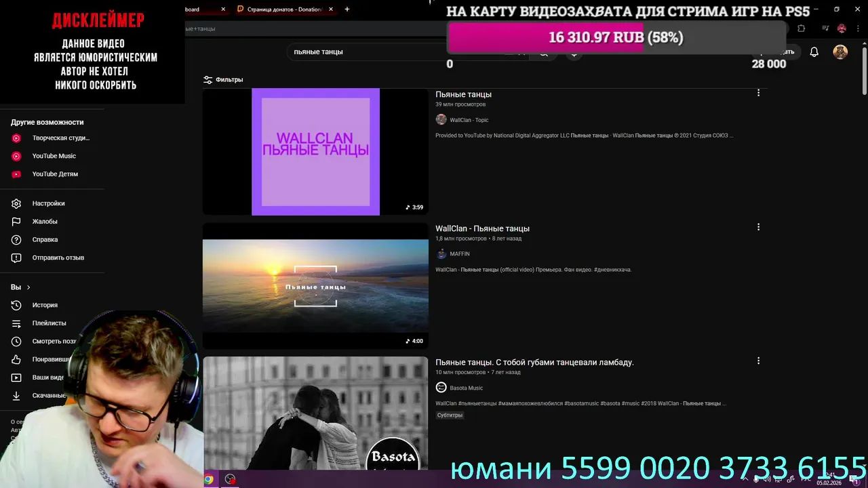Open Справка in sidebar

(x=52, y=239)
